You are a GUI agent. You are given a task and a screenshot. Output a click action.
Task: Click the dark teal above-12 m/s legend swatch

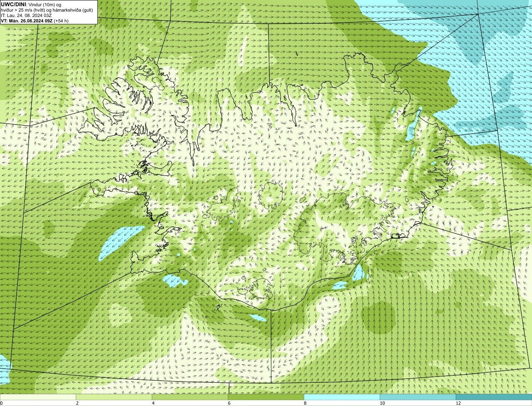(x=494, y=397)
